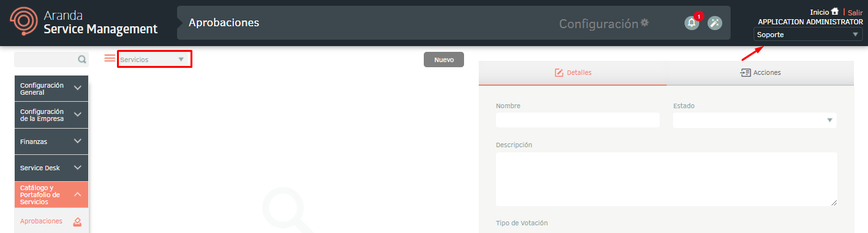Expand the Finanzas section
868x233 pixels.
[51, 141]
